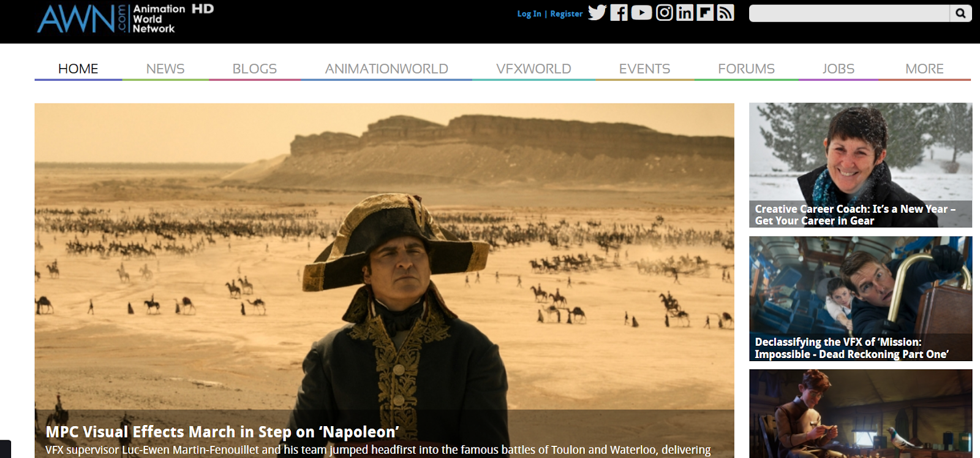Go to AWN logo home page
Image resolution: width=980 pixels, height=458 pixels.
pyautogui.click(x=125, y=18)
